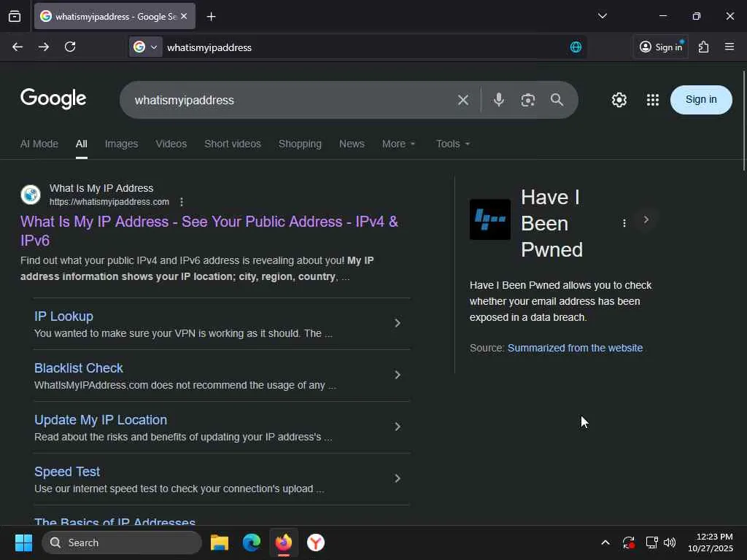This screenshot has width=747, height=560.
Task: Open the volume speaker tray icon
Action: tap(670, 542)
